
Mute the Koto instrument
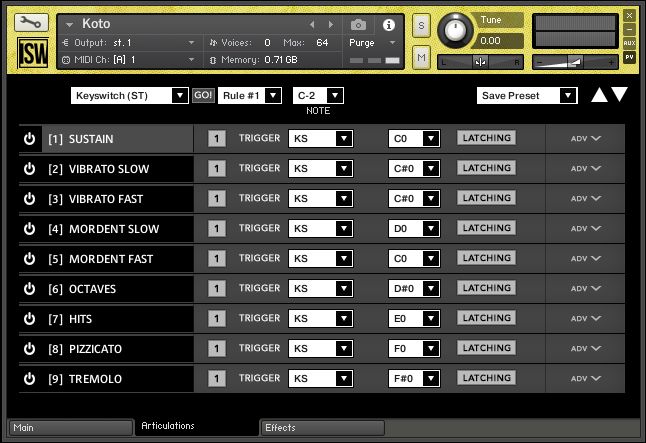point(421,57)
